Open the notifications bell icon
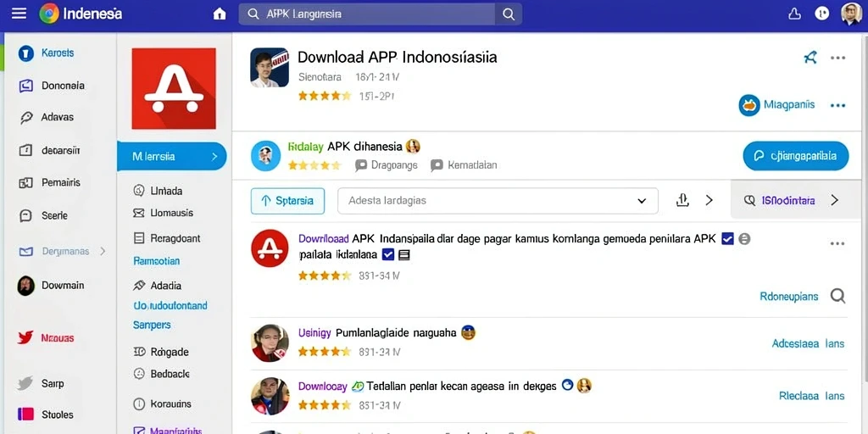 pos(794,14)
